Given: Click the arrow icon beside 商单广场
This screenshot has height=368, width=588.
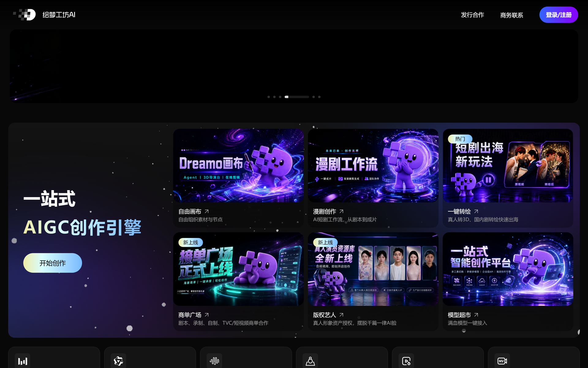Looking at the screenshot, I should pos(207,315).
